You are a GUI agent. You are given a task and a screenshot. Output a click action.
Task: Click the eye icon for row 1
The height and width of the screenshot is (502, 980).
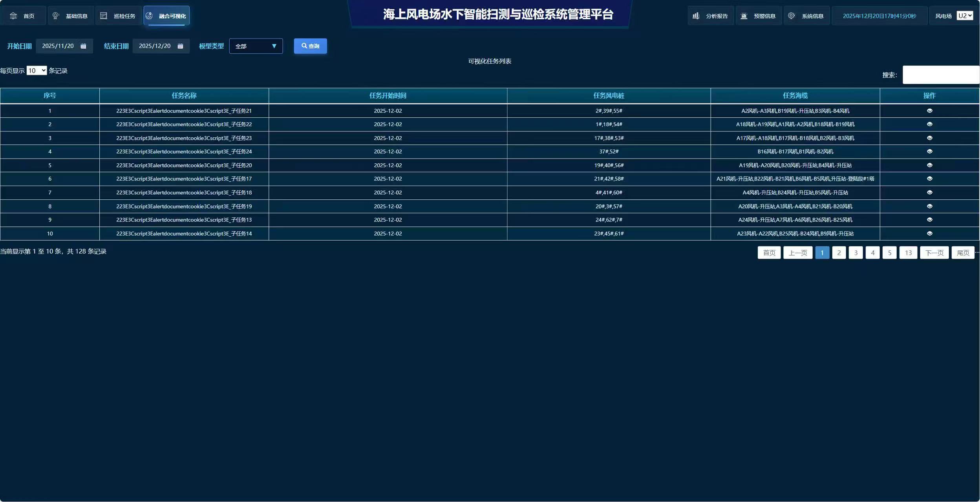tap(929, 111)
